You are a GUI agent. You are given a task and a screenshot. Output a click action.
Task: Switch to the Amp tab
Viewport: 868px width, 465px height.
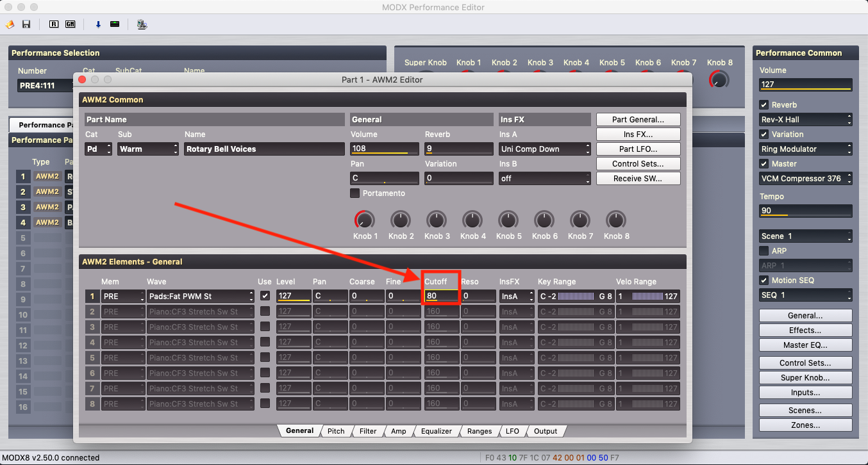click(399, 431)
